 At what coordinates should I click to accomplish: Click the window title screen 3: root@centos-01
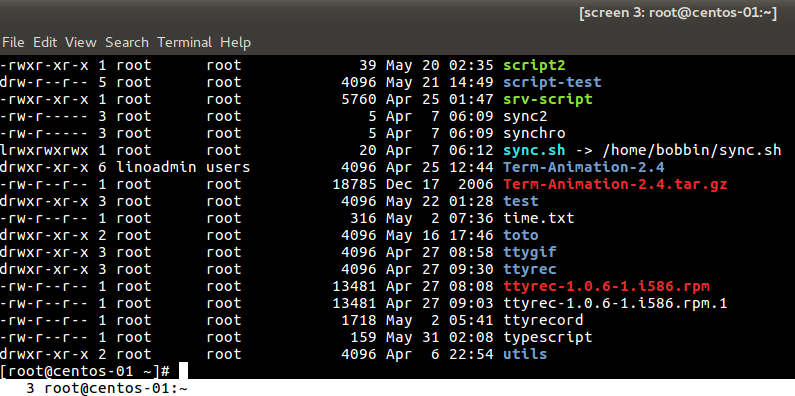678,13
